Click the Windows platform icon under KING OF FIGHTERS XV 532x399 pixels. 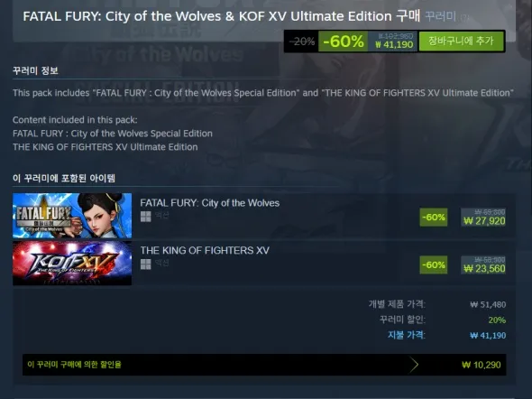coord(146,264)
